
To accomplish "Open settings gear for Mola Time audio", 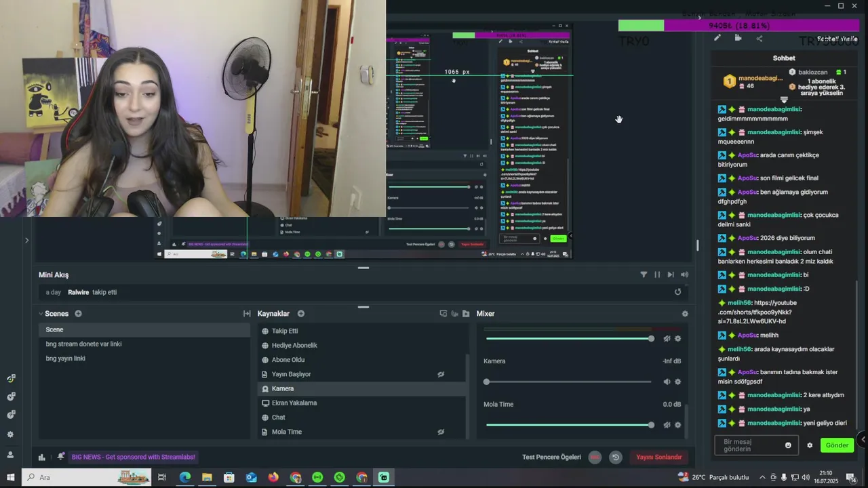I will (x=677, y=425).
